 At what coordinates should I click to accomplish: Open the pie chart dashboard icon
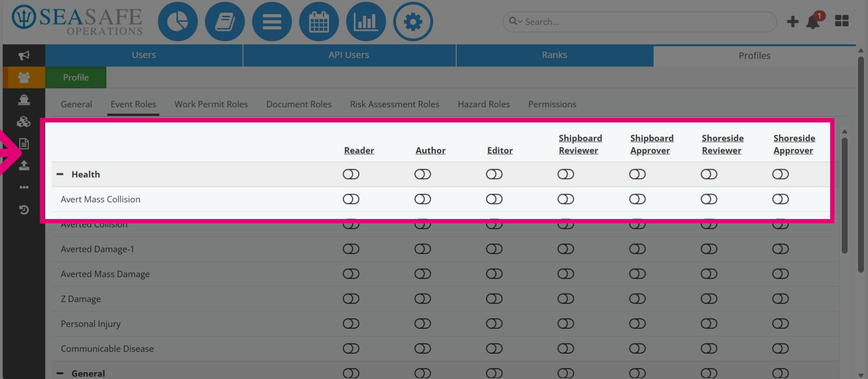(178, 22)
